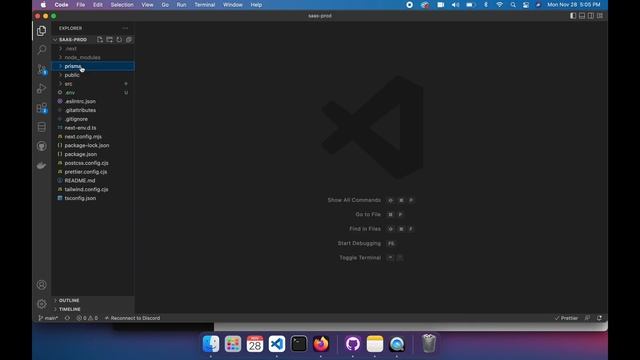Open the File menu

click(81, 5)
